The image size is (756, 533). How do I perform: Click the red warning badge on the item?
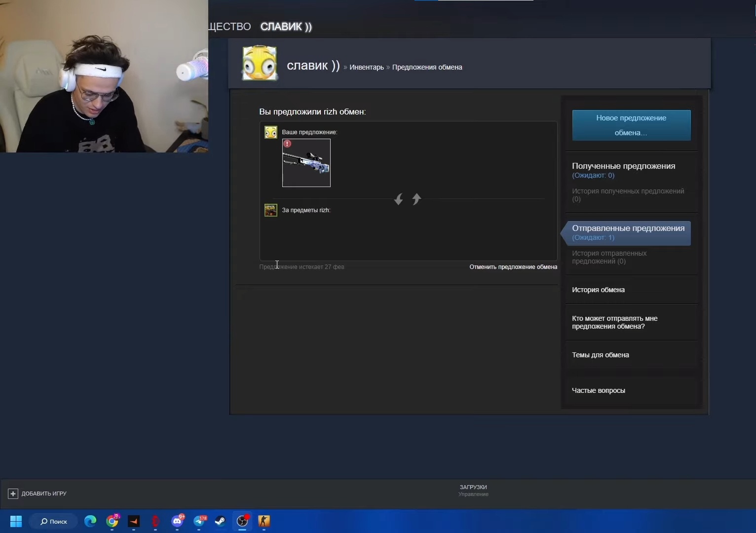tap(287, 144)
